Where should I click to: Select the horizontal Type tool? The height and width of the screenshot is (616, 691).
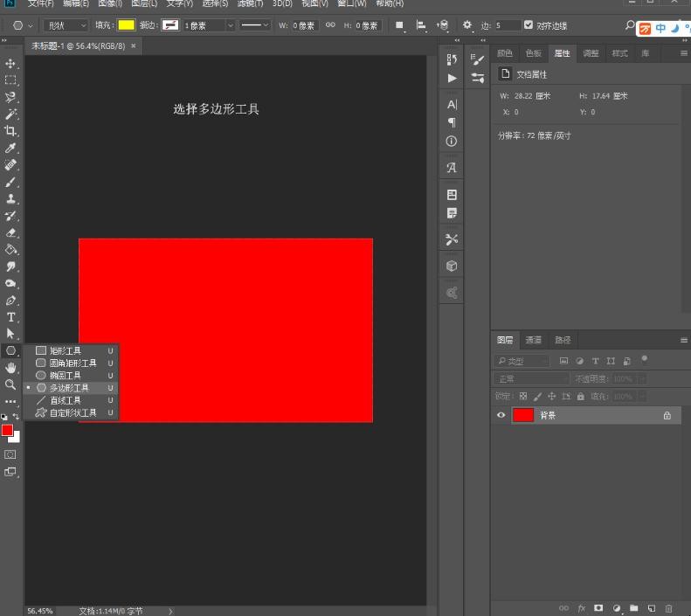tap(11, 317)
